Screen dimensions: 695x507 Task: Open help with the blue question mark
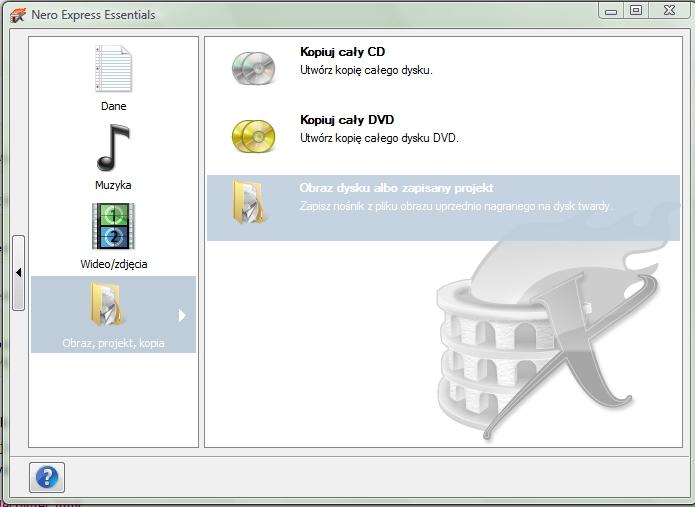coord(47,477)
